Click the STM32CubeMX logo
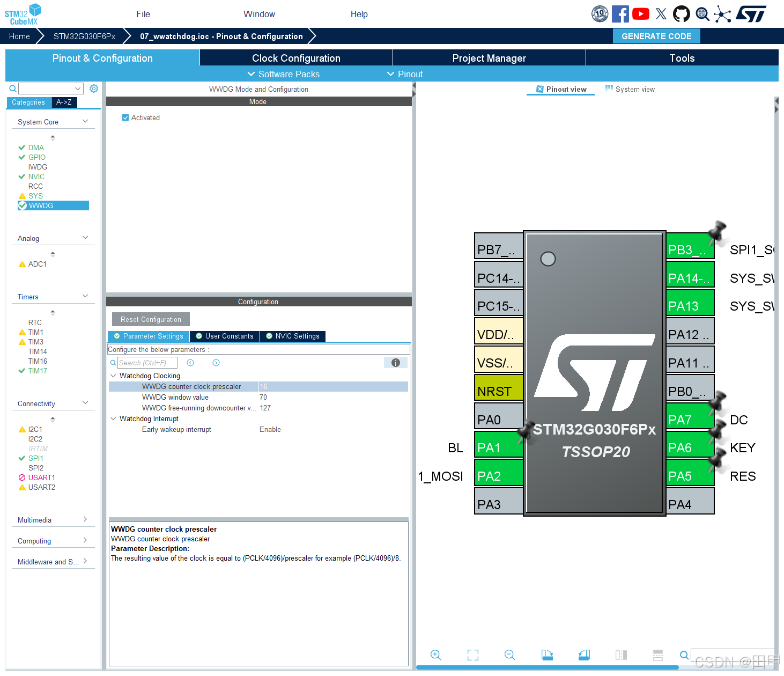The width and height of the screenshot is (784, 676). pyautogui.click(x=23, y=14)
